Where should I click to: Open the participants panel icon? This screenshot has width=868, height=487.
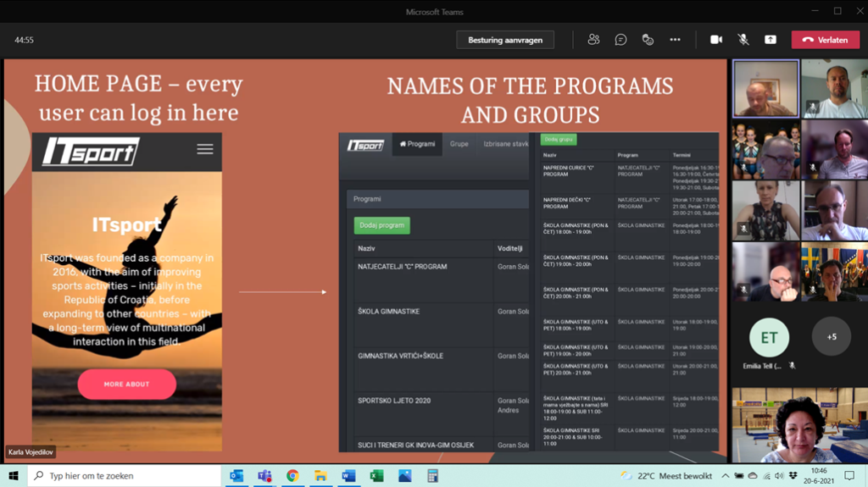(x=593, y=40)
